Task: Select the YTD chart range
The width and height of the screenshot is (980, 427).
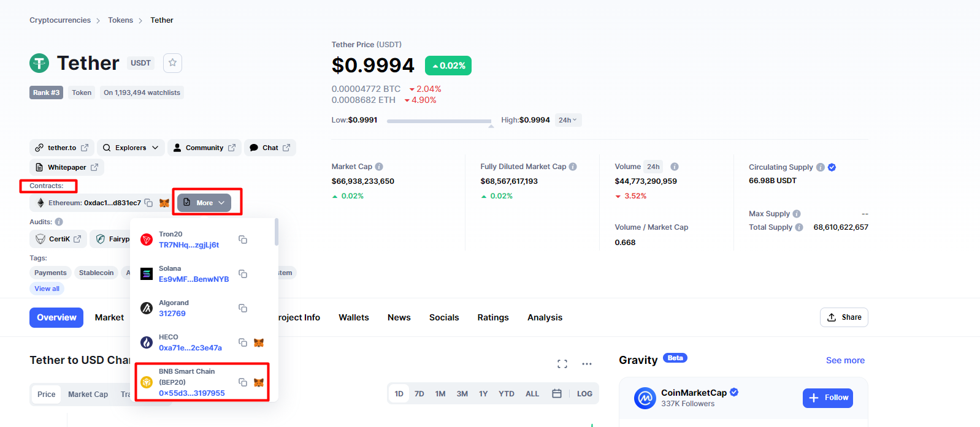Action: tap(507, 393)
